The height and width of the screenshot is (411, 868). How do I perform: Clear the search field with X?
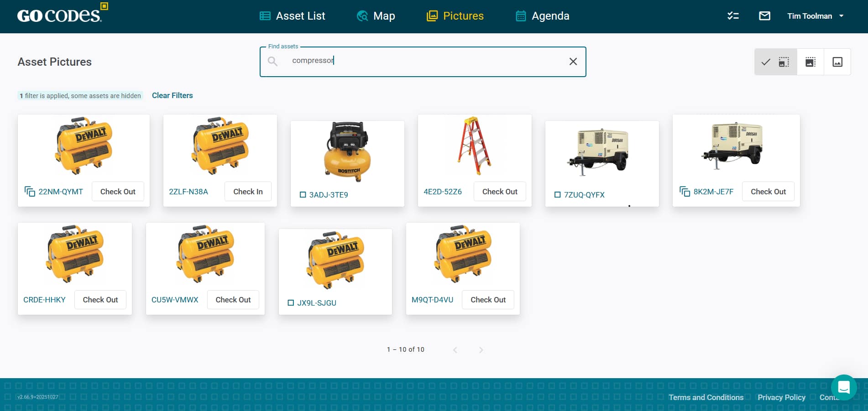click(573, 62)
